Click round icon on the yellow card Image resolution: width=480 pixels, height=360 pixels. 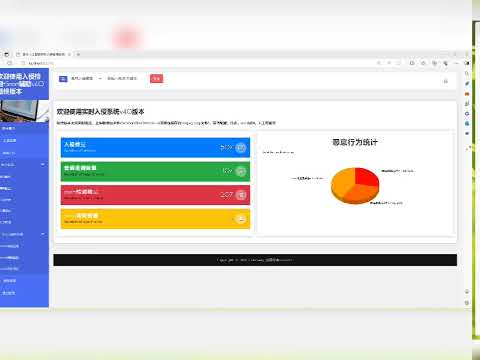[241, 219]
